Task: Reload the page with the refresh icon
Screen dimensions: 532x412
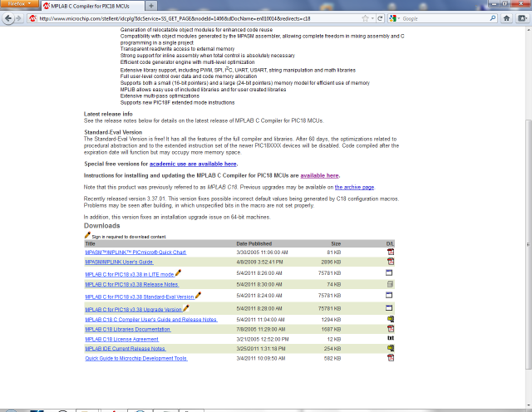Action: point(380,18)
